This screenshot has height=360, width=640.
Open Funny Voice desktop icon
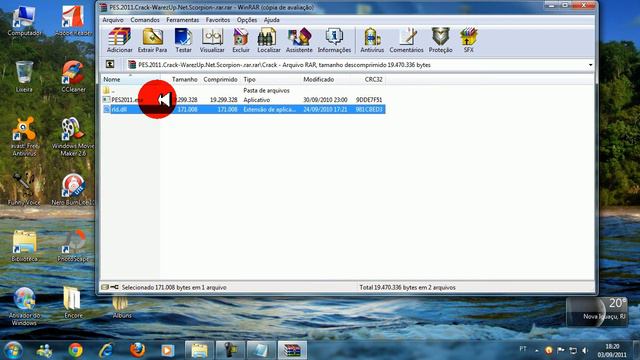click(x=24, y=189)
